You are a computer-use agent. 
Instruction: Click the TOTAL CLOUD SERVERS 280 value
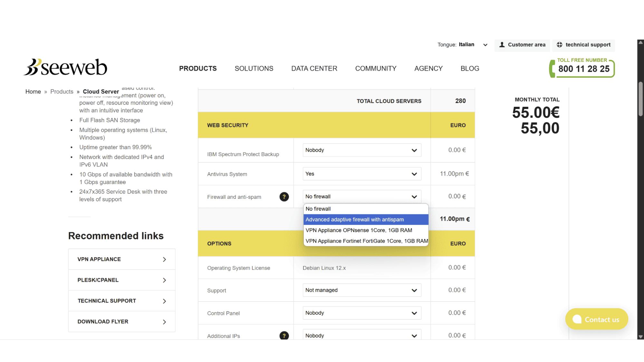pos(460,101)
